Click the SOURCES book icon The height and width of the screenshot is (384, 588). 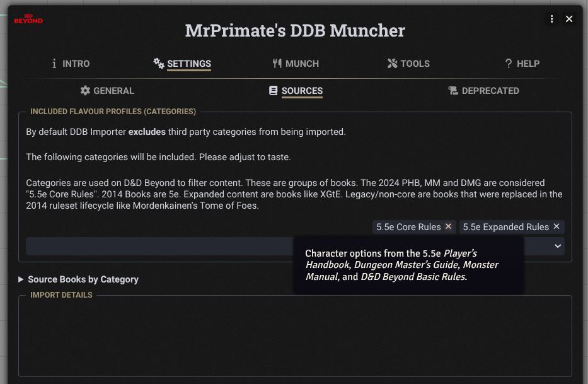273,90
